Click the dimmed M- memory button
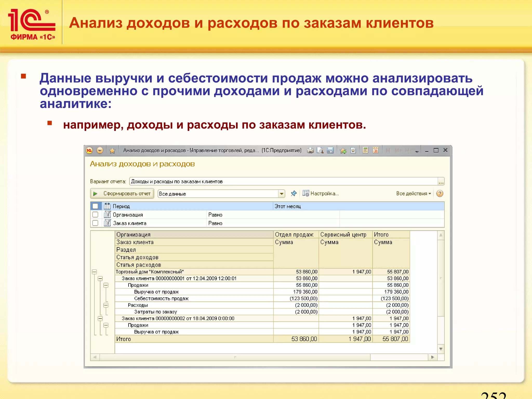 click(408, 151)
